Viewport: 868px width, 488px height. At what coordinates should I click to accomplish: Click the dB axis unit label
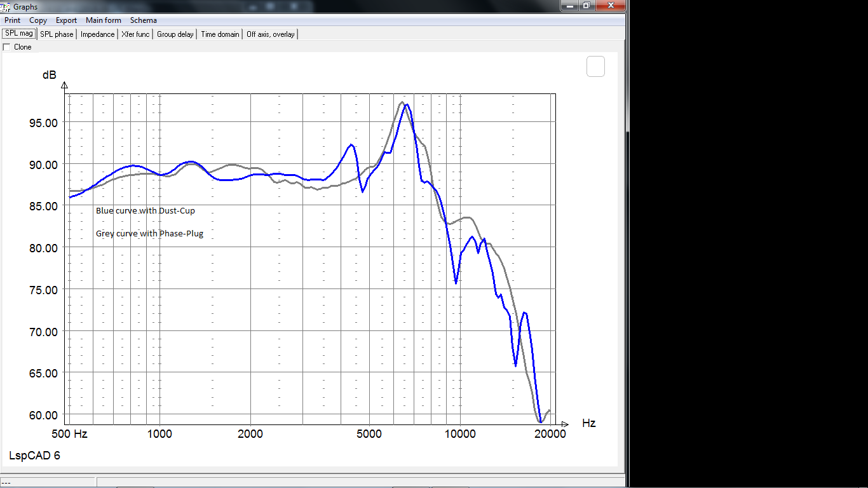coord(50,75)
